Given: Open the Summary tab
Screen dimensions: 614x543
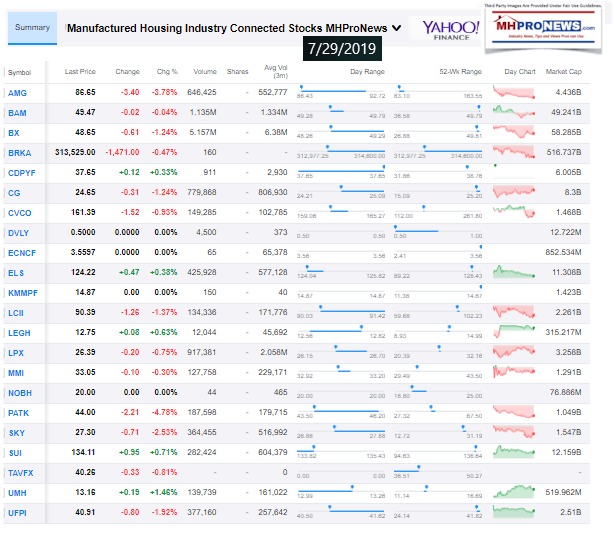Looking at the screenshot, I should click(32, 28).
